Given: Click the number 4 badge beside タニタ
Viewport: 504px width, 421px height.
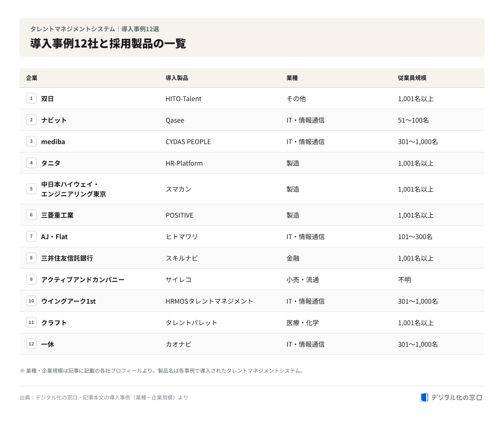Looking at the screenshot, I should pos(31,163).
